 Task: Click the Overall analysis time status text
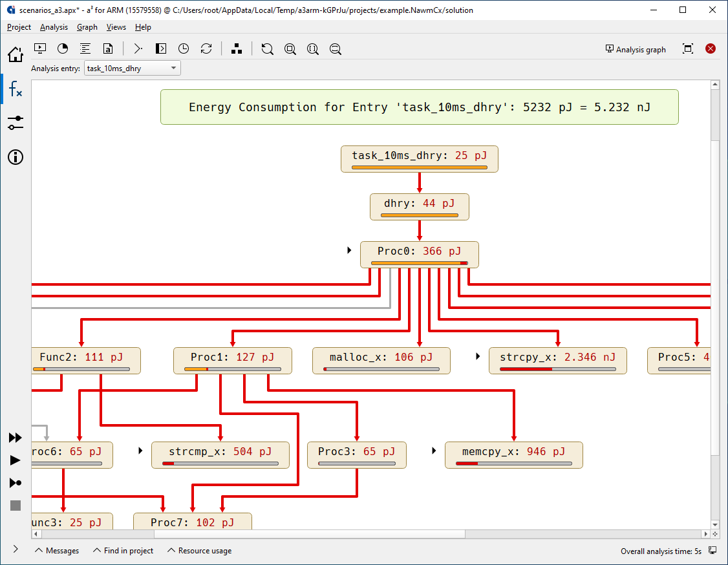coord(661,551)
